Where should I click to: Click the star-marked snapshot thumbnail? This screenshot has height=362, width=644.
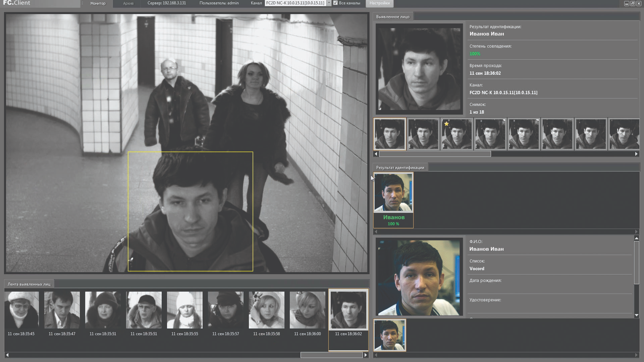click(457, 134)
